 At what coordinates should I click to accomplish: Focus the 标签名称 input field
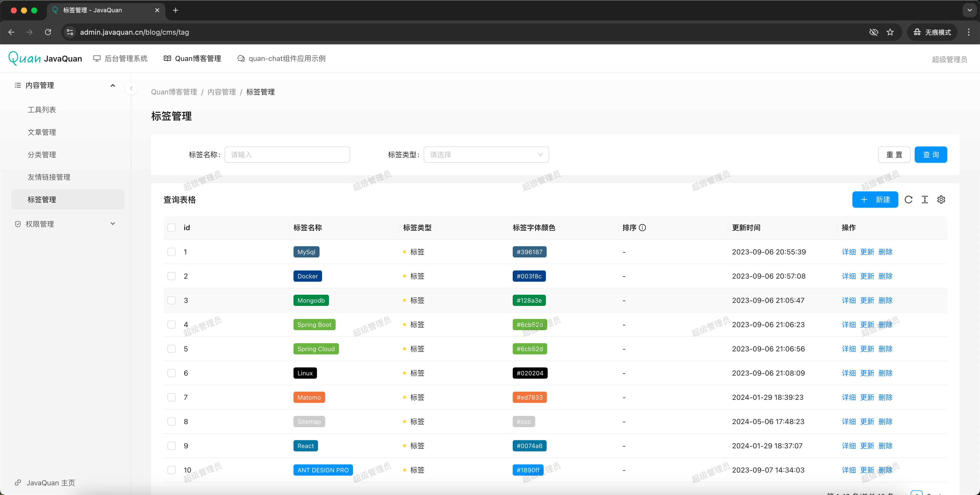point(287,154)
